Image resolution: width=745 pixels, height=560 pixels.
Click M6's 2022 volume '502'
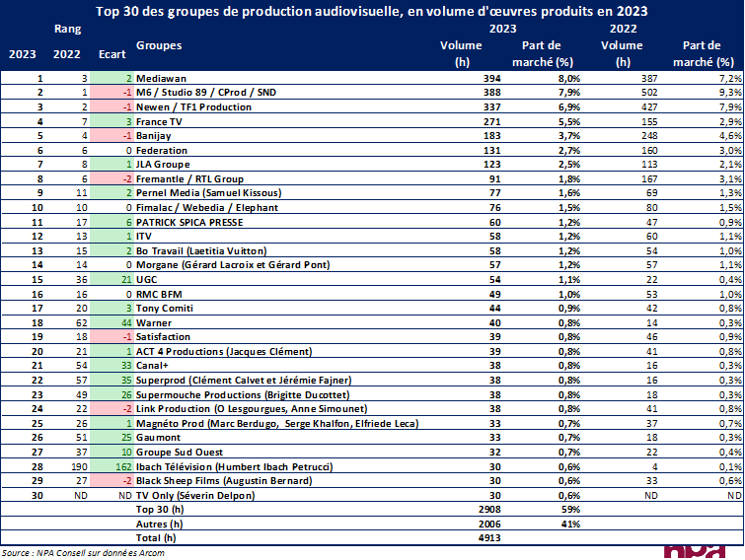click(649, 92)
